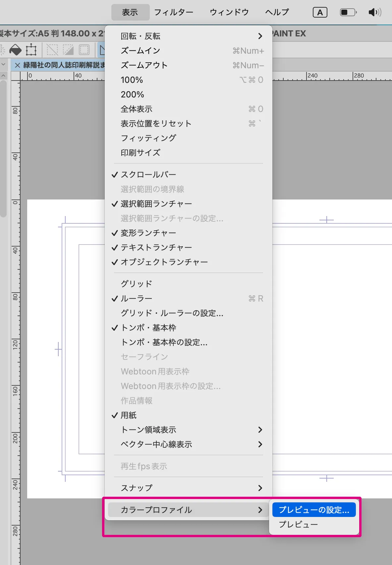Click 表示位置をリセット

[189, 124]
